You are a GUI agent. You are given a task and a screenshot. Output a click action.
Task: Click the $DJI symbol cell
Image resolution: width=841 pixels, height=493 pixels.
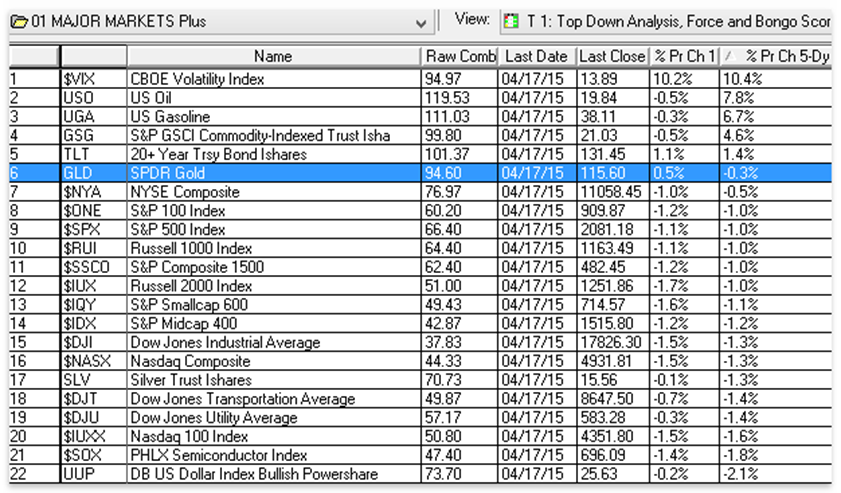94,342
